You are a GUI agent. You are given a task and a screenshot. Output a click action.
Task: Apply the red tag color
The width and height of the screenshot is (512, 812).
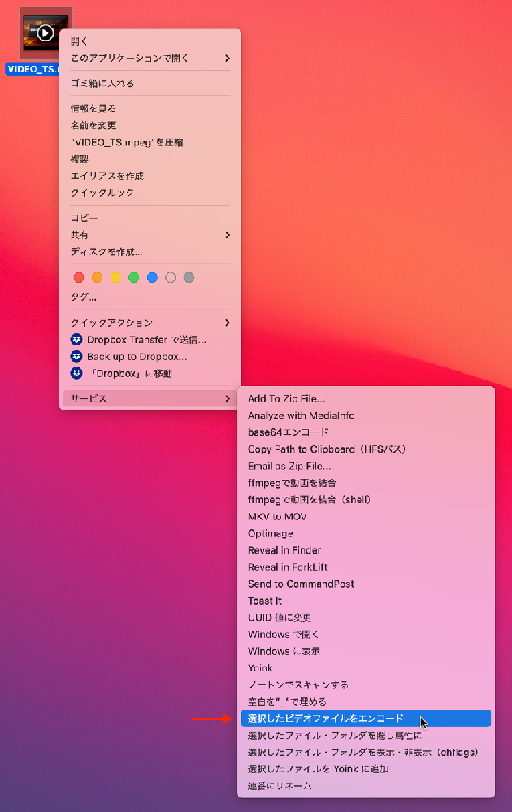coord(79,277)
